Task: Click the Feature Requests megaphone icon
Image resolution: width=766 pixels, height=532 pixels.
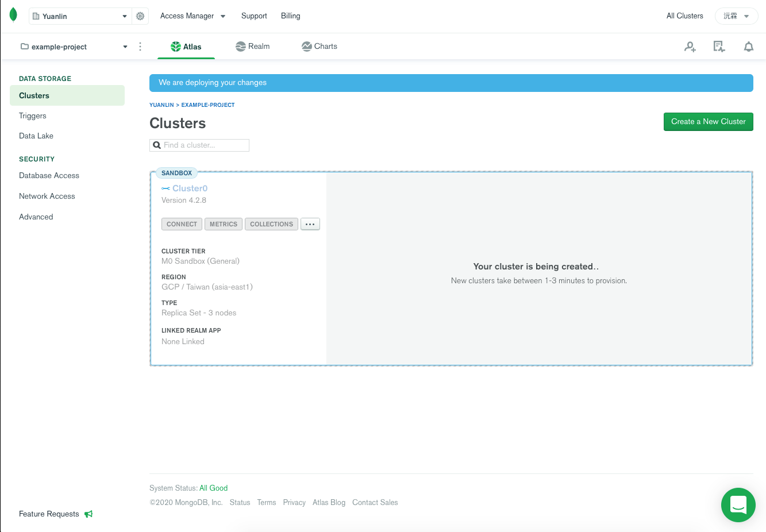Action: [88, 514]
